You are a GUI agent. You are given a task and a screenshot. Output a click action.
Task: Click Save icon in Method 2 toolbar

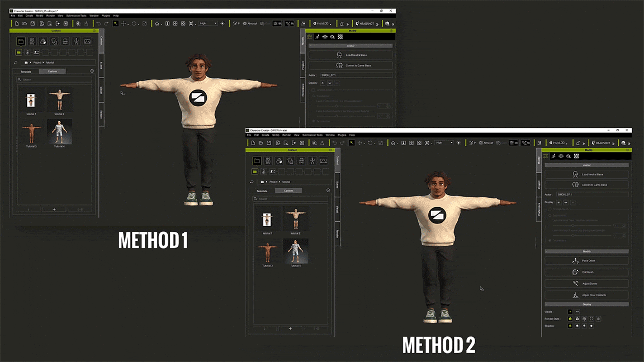click(269, 143)
